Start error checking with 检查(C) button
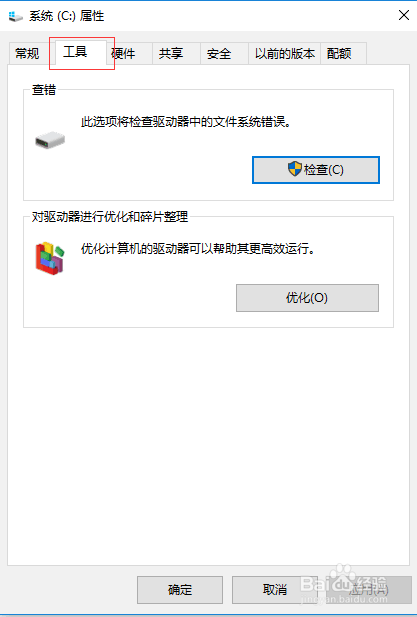The image size is (417, 617). point(316,170)
